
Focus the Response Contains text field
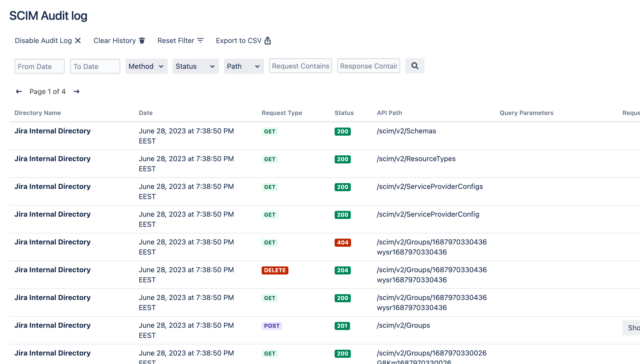[368, 66]
